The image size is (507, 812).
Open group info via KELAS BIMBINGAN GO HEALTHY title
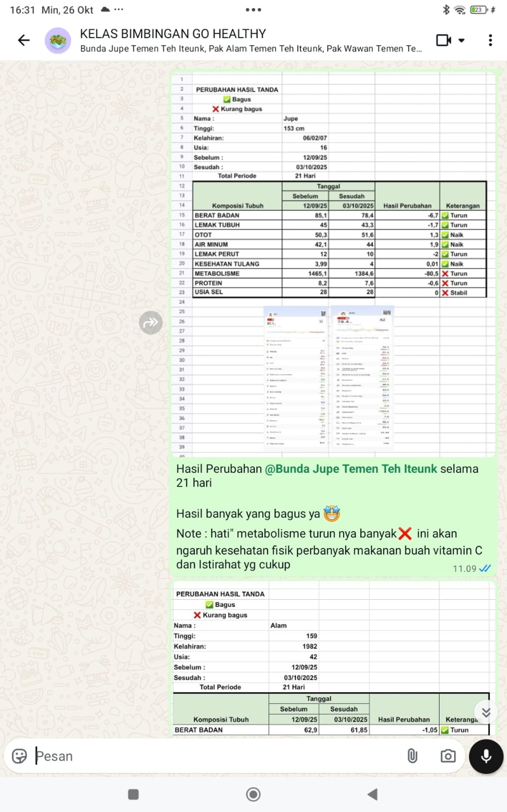[173, 34]
